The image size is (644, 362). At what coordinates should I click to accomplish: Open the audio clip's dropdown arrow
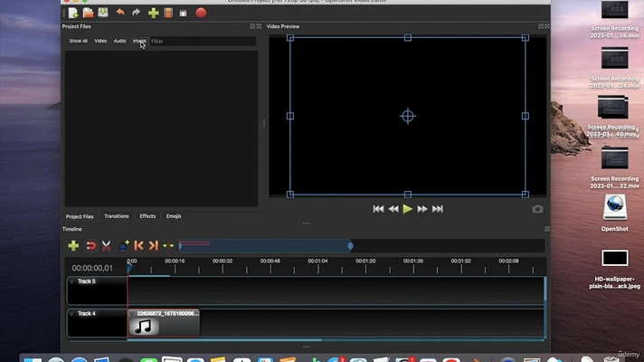pos(132,314)
